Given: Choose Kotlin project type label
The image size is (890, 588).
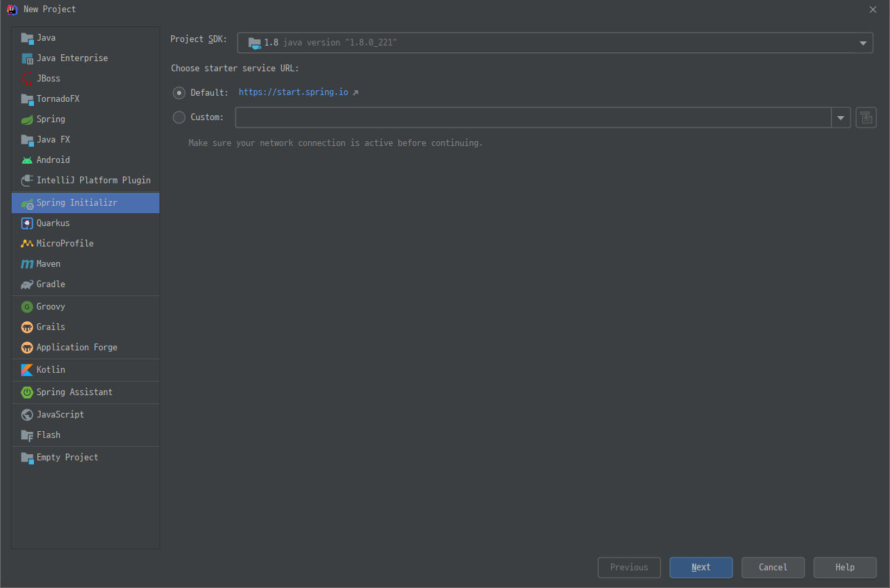Looking at the screenshot, I should point(51,370).
